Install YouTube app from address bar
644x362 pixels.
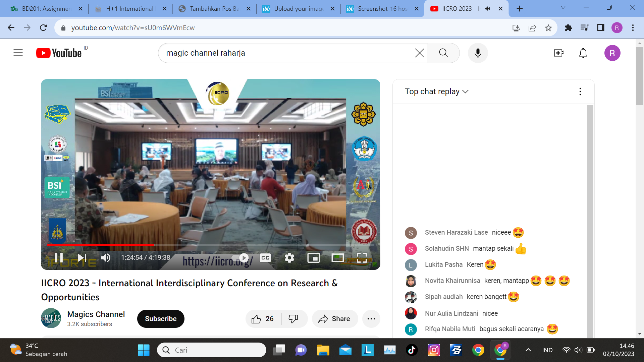point(516,28)
